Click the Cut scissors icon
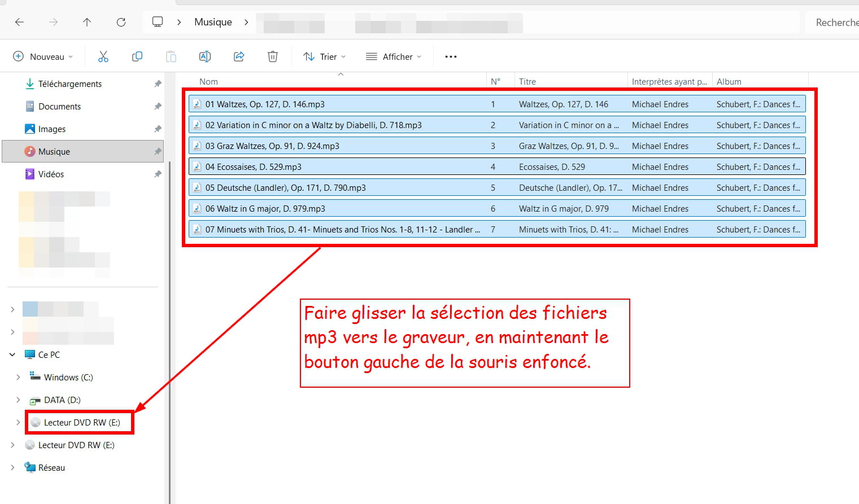The image size is (859, 504). tap(103, 56)
